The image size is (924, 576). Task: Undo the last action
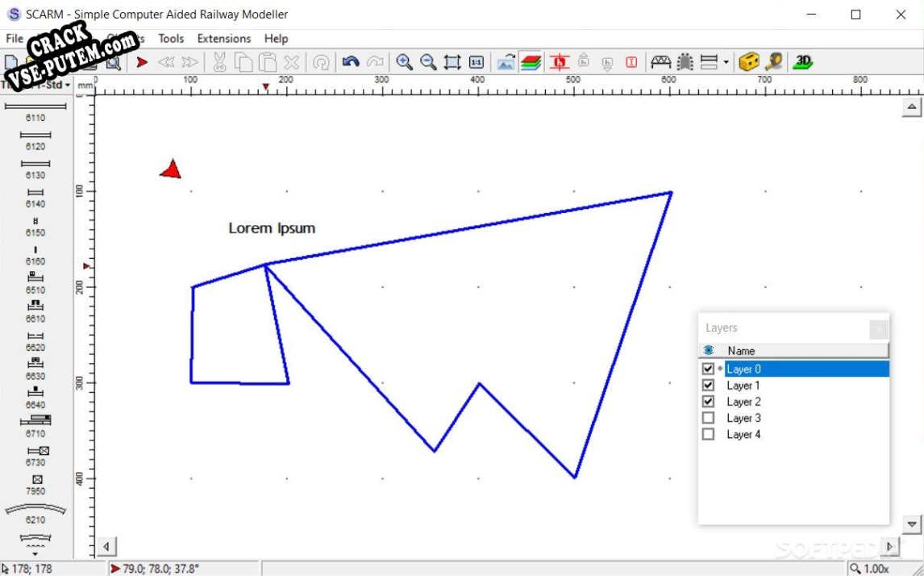tap(351, 61)
